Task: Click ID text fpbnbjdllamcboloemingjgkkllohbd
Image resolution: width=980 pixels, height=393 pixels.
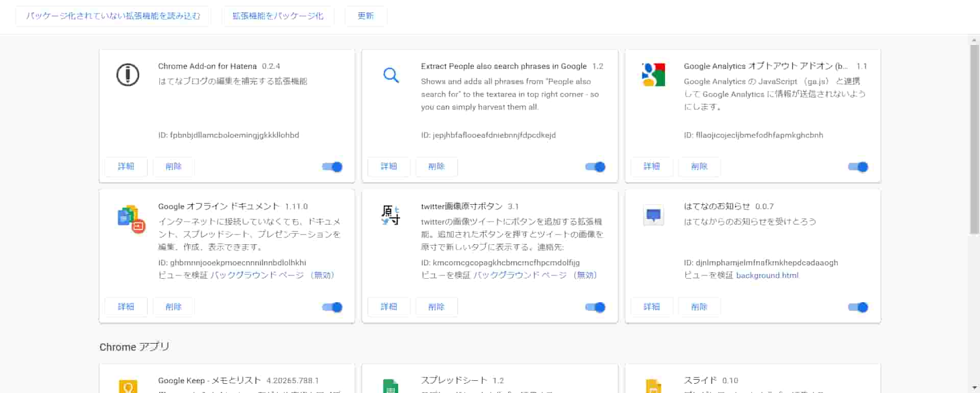Action: [x=234, y=135]
